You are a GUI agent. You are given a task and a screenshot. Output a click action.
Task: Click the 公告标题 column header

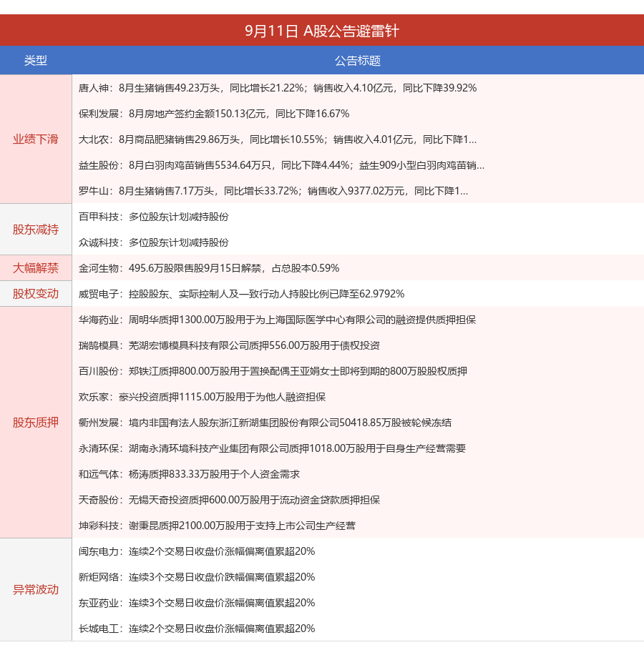(x=358, y=61)
